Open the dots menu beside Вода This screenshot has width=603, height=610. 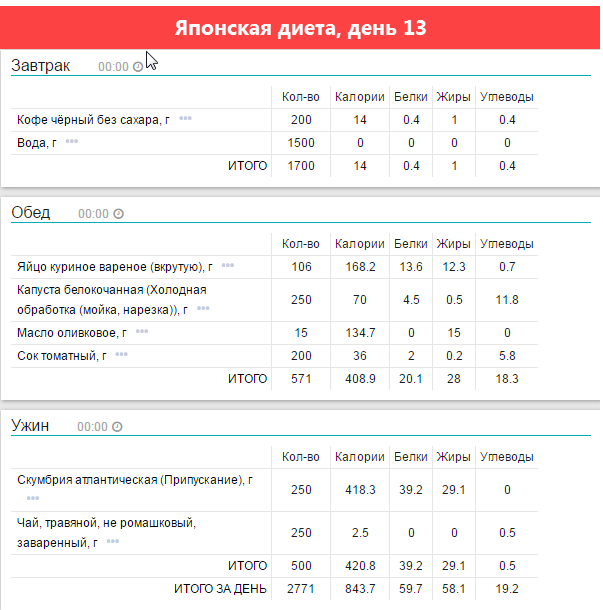point(71,142)
